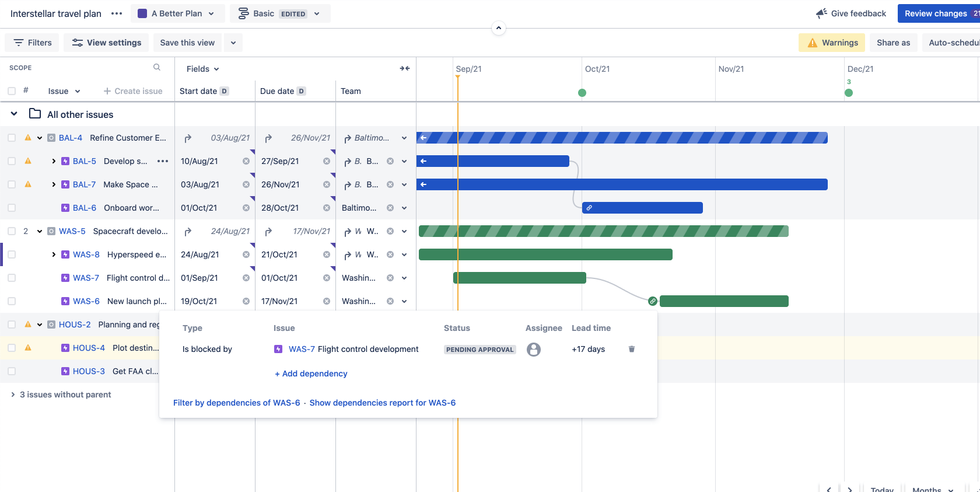Open the Fields dropdown
This screenshot has width=980, height=492.
pos(202,69)
